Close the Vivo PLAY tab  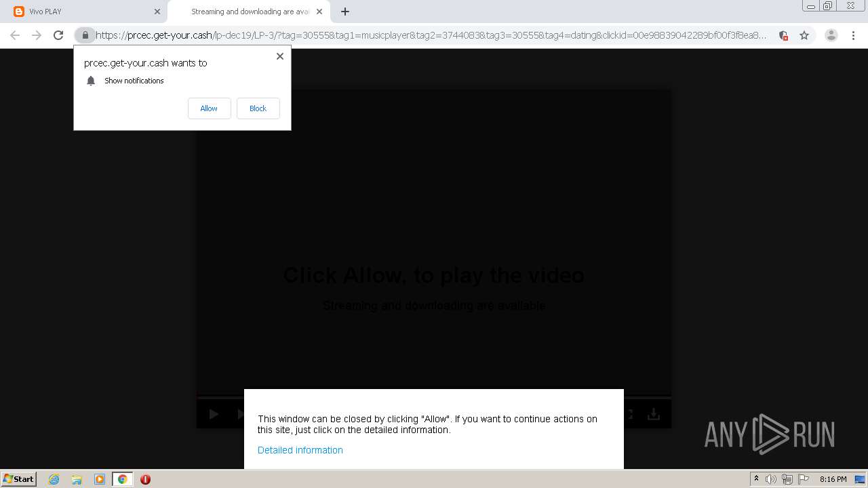(157, 12)
